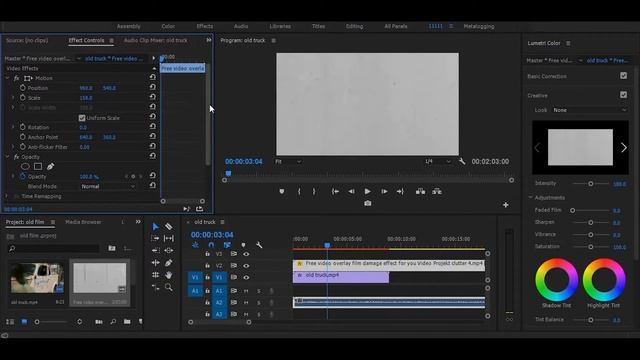Toggle V1 track output eye
This screenshot has width=640, height=360.
tap(246, 278)
